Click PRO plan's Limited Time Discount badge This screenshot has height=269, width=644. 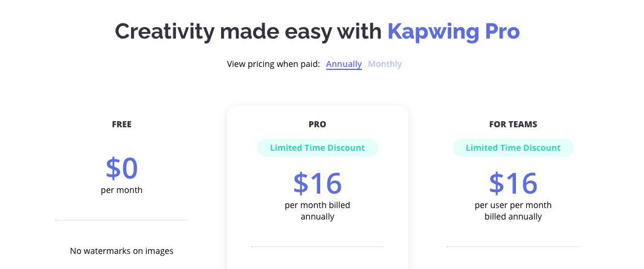pos(317,148)
